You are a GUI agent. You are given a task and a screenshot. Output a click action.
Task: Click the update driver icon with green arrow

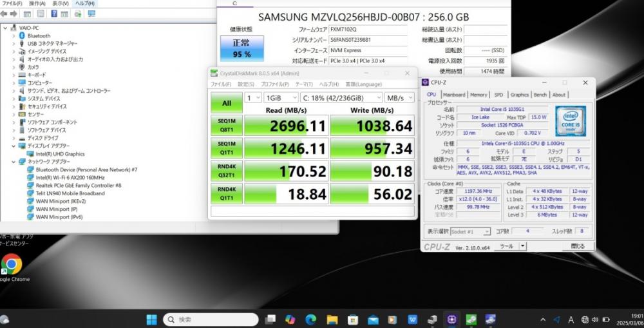tap(78, 14)
